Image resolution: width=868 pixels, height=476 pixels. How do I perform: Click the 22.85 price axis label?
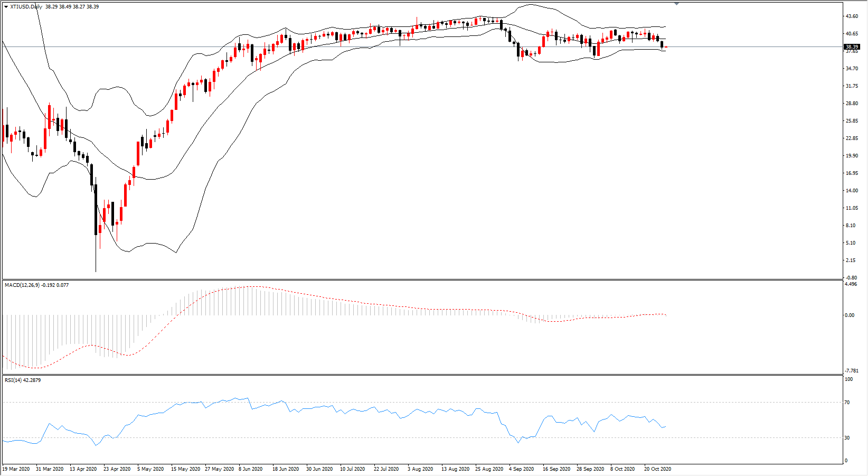coord(852,138)
